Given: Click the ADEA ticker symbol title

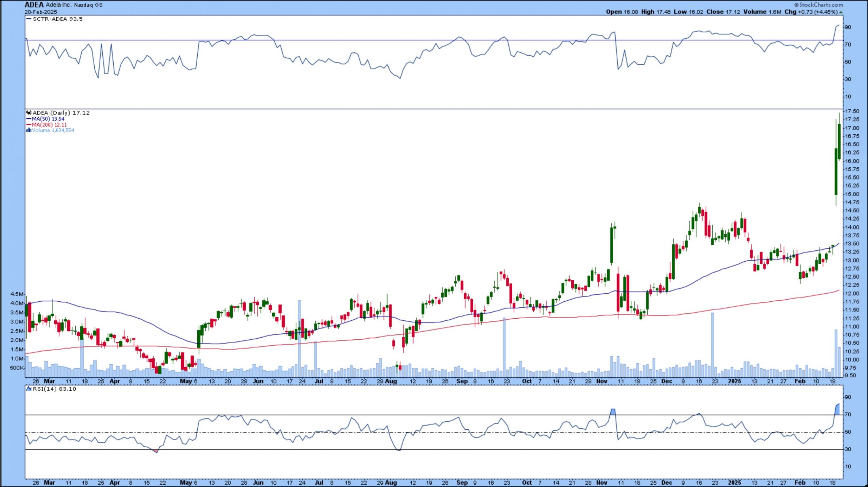Looking at the screenshot, I should [34, 5].
